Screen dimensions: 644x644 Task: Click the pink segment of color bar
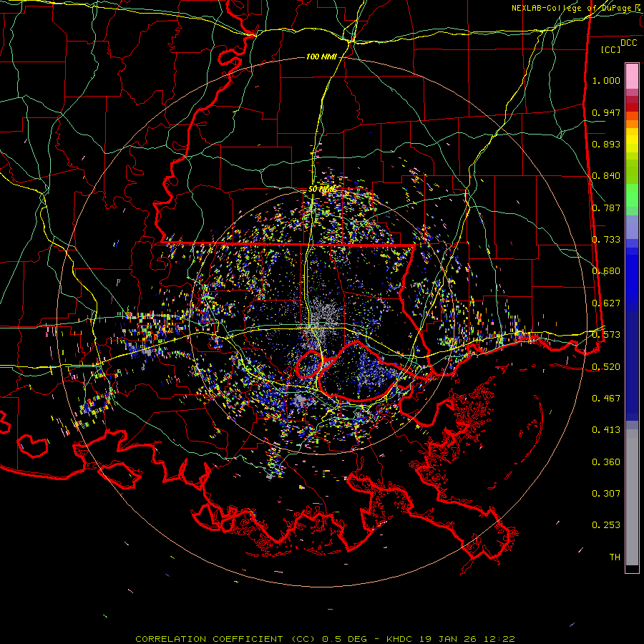click(x=632, y=77)
